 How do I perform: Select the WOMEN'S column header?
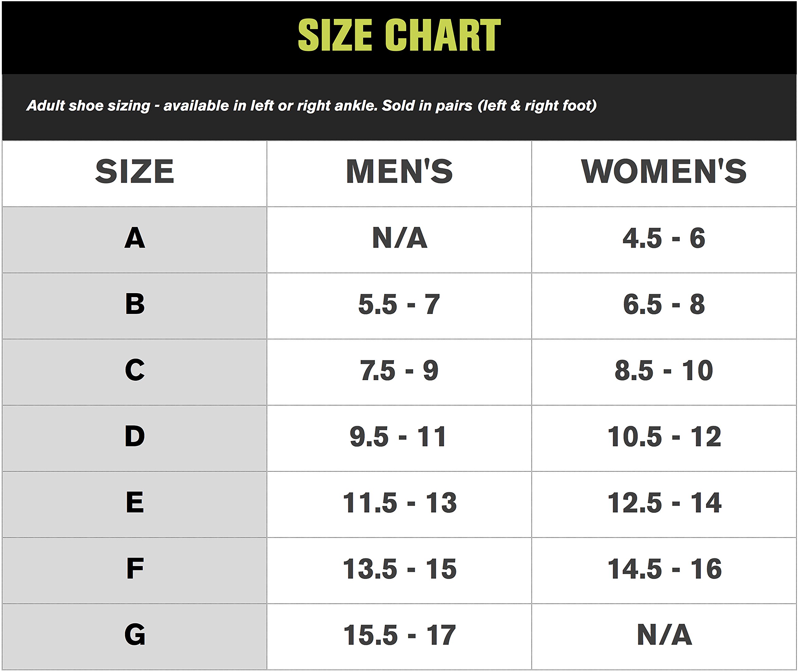point(663,172)
